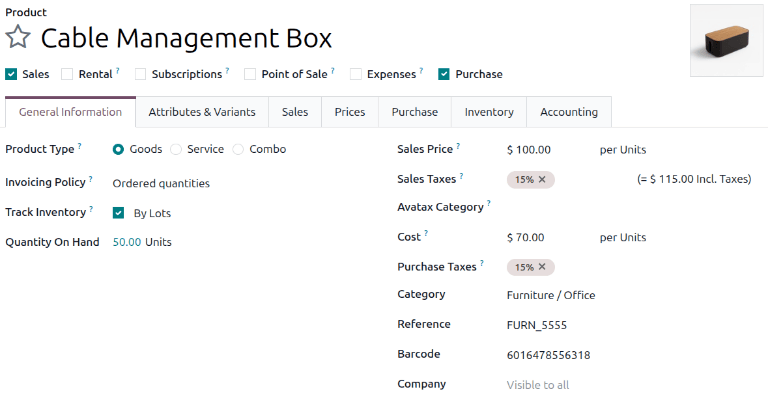Open Category dropdown showing Furniture / Office
The image size is (768, 398).
click(551, 295)
